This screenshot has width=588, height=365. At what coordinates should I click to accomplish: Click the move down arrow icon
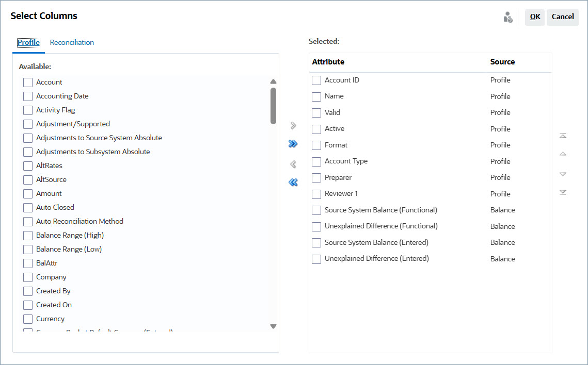click(563, 174)
